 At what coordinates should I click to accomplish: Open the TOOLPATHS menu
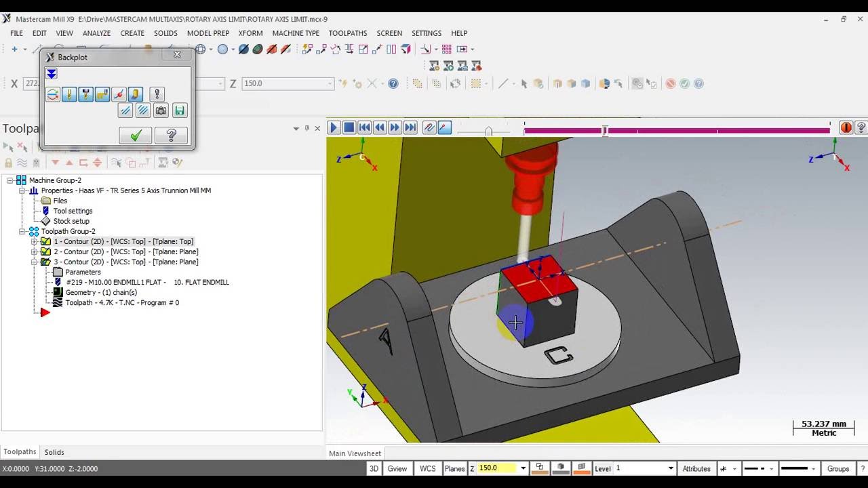pyautogui.click(x=348, y=33)
